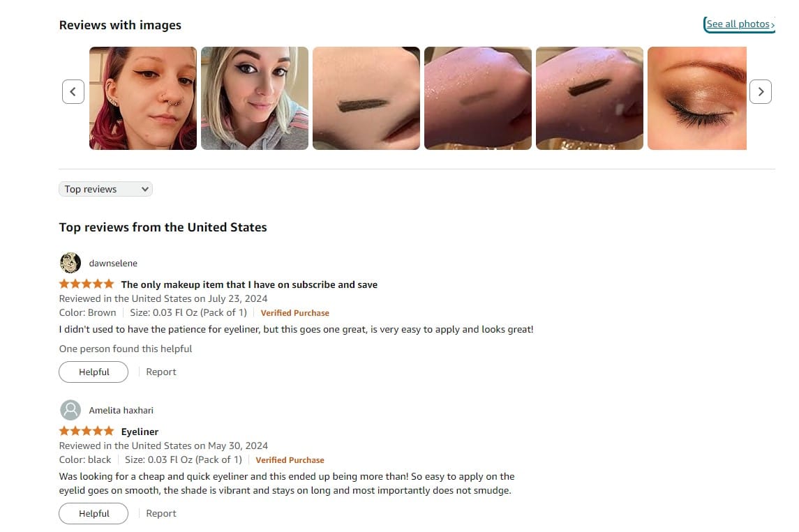Report dawnselene's review

[161, 372]
